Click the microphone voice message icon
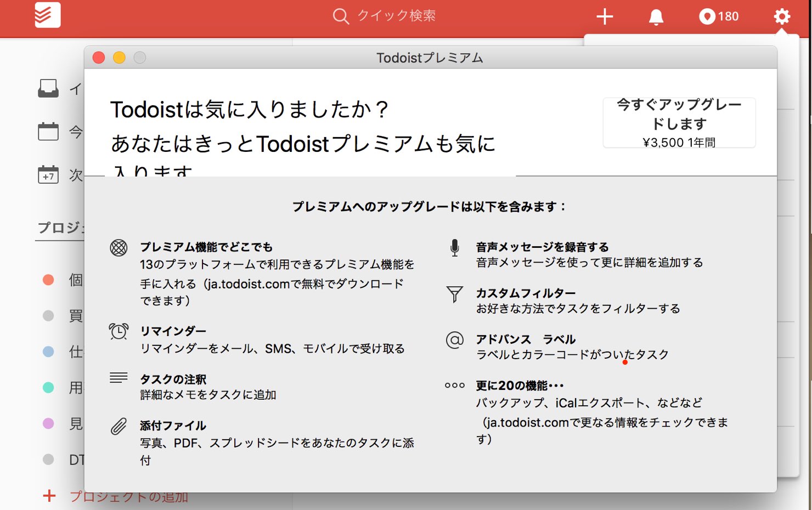The image size is (812, 510). click(x=454, y=248)
